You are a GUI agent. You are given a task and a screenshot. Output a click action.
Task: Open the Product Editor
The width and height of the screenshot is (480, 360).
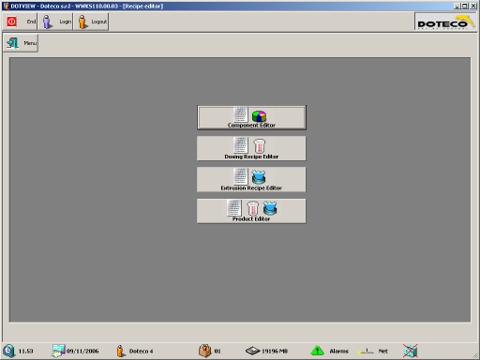point(252,211)
